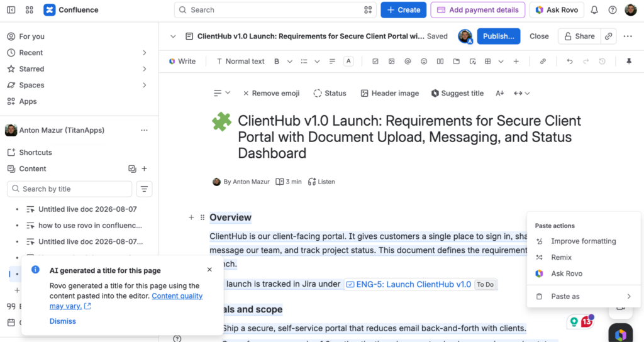Collapse page header chevron left of title
The width and height of the screenshot is (644, 342).
pos(173,36)
